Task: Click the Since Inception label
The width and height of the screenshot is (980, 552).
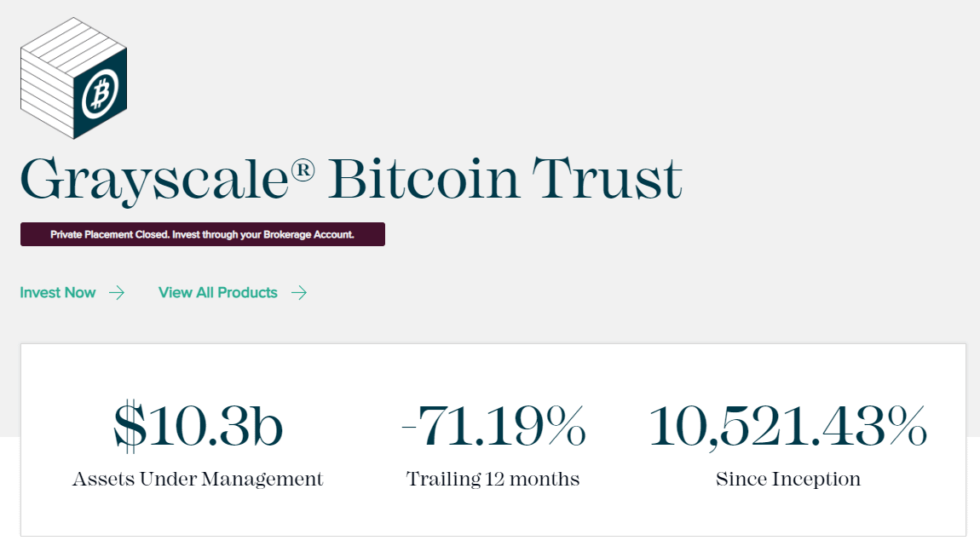Action: pyautogui.click(x=788, y=480)
